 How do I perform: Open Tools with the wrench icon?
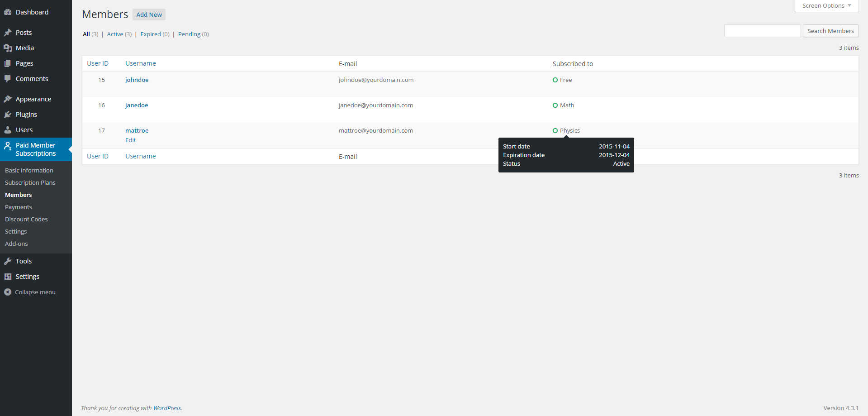pos(8,261)
